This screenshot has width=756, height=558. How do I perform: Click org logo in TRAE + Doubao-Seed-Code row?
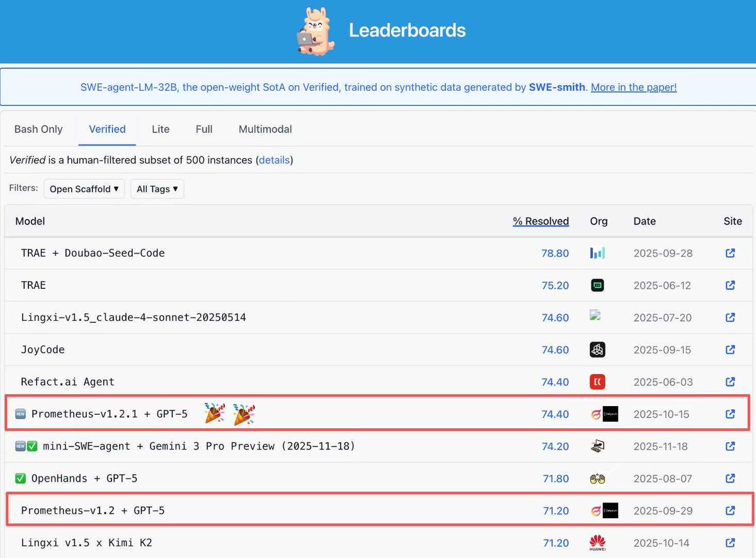[x=597, y=253]
